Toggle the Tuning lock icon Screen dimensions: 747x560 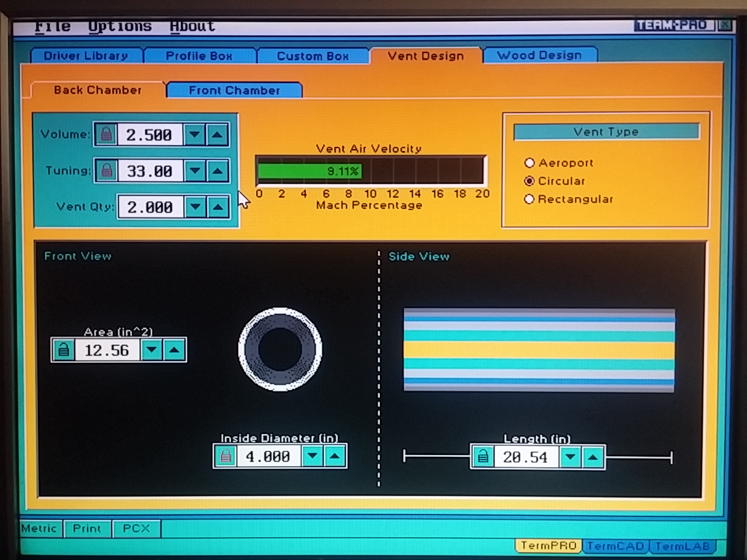tap(106, 171)
